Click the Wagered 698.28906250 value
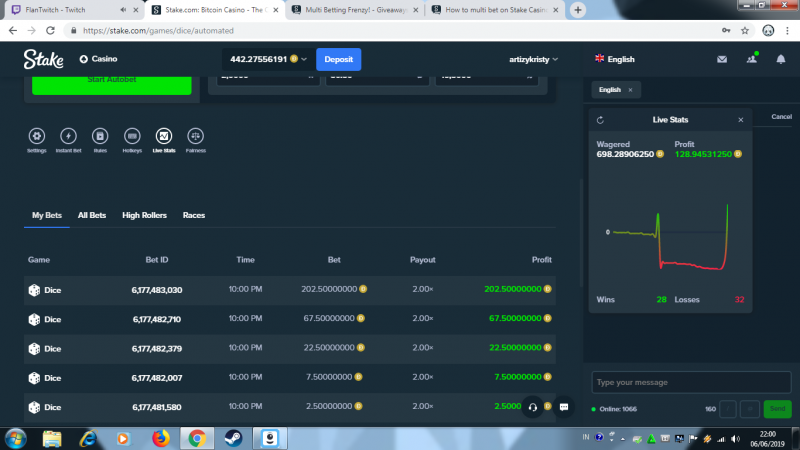 [x=626, y=154]
